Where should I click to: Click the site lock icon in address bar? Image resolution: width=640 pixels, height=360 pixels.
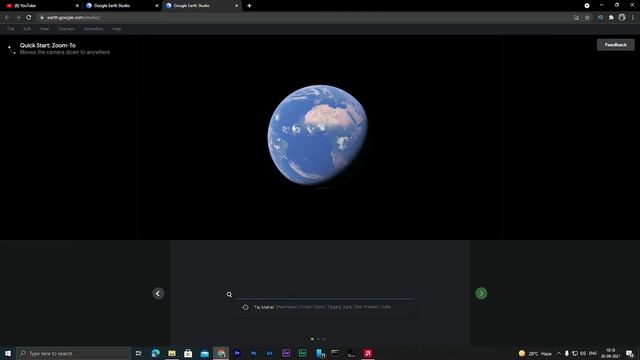point(42,18)
